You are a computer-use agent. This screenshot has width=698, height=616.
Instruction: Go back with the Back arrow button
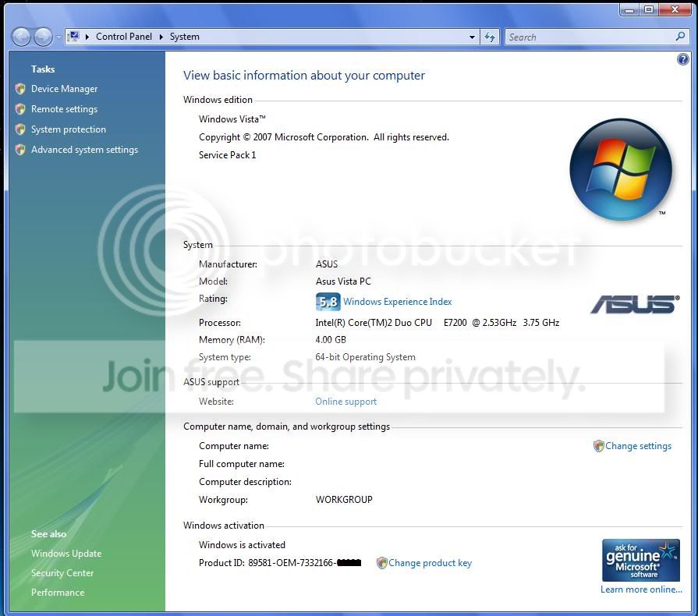tap(21, 37)
